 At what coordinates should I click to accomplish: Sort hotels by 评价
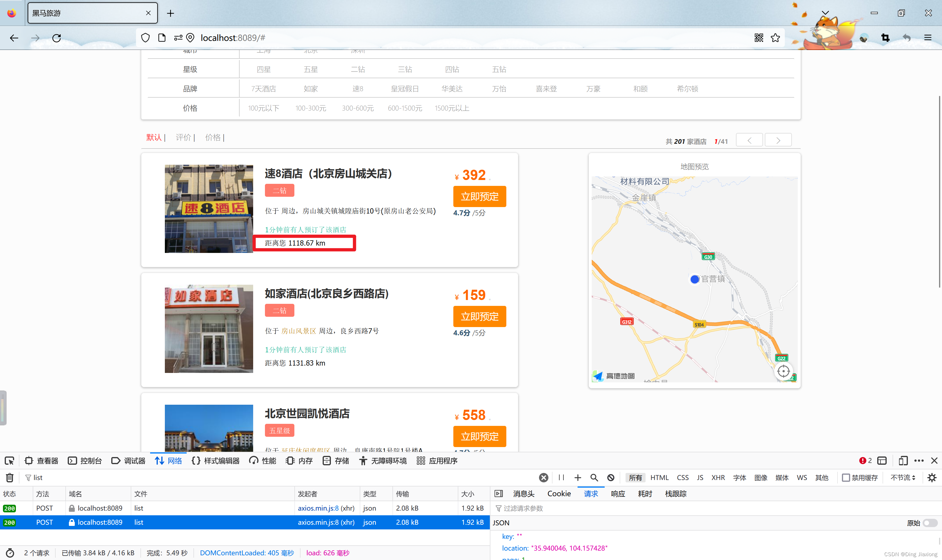[183, 137]
